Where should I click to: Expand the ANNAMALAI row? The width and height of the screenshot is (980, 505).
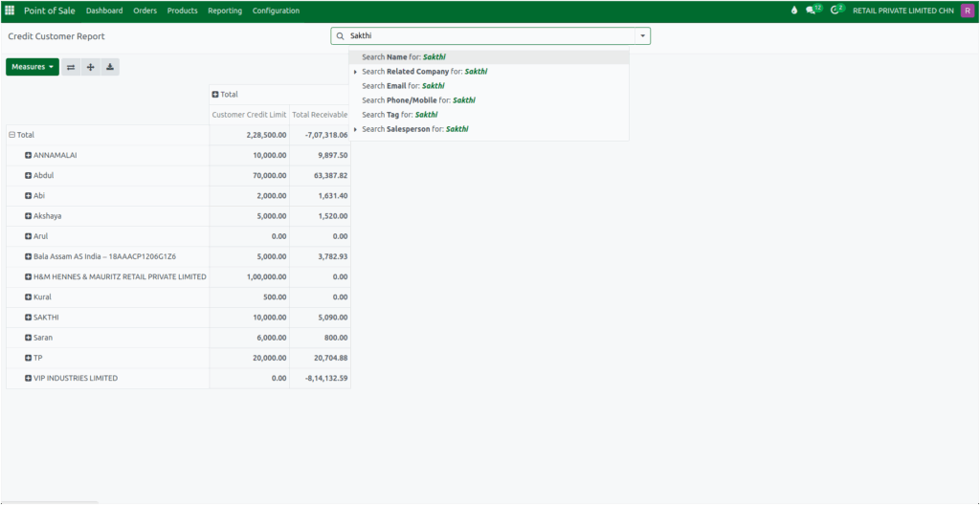(x=28, y=155)
